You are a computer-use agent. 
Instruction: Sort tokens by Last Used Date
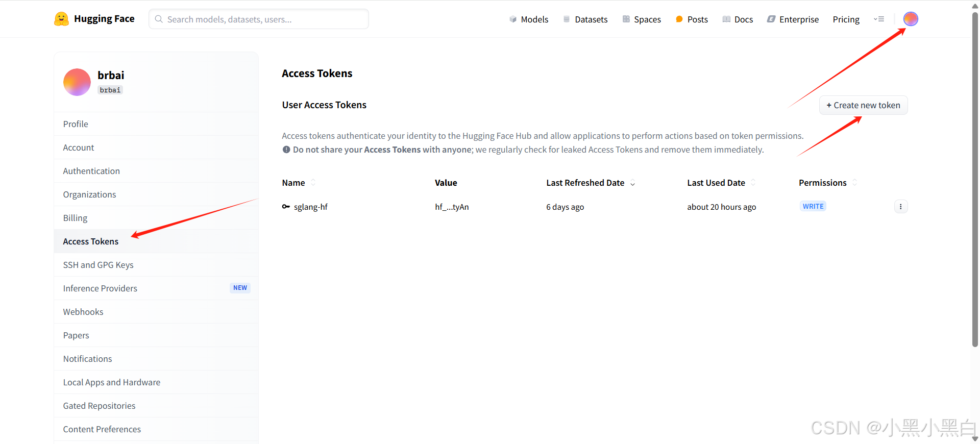(x=753, y=183)
